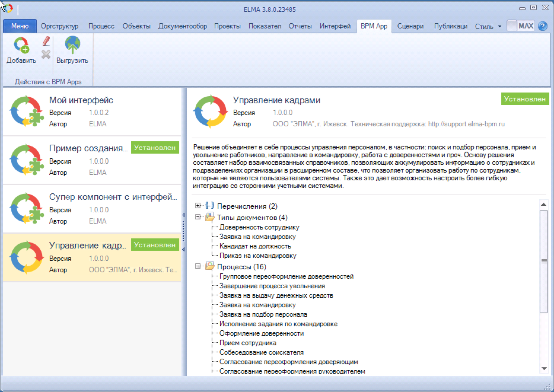Image resolution: width=554 pixels, height=392 pixels.
Task: Select Групповое переоформление доверенностей process
Action: pos(286,276)
